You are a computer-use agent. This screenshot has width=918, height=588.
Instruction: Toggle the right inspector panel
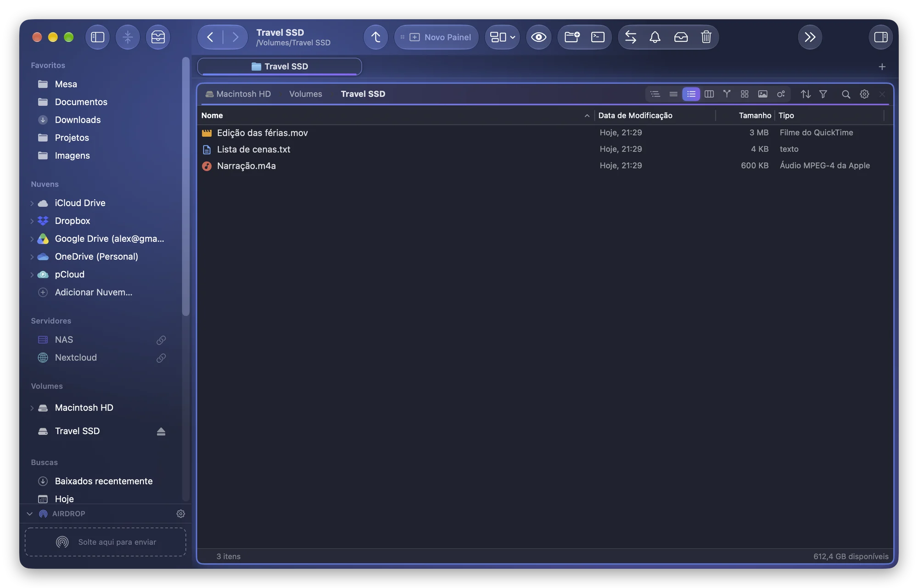pos(881,37)
